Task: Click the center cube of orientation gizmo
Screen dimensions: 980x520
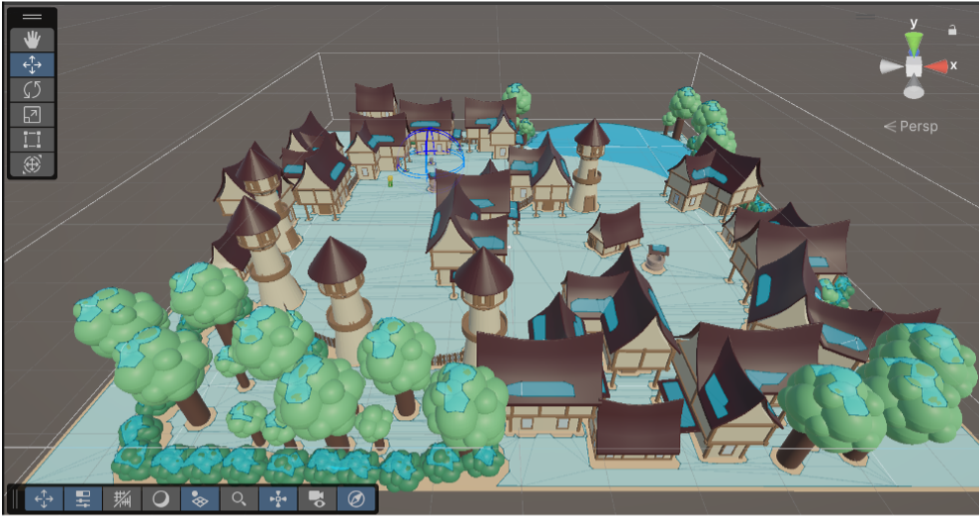Action: click(x=914, y=66)
